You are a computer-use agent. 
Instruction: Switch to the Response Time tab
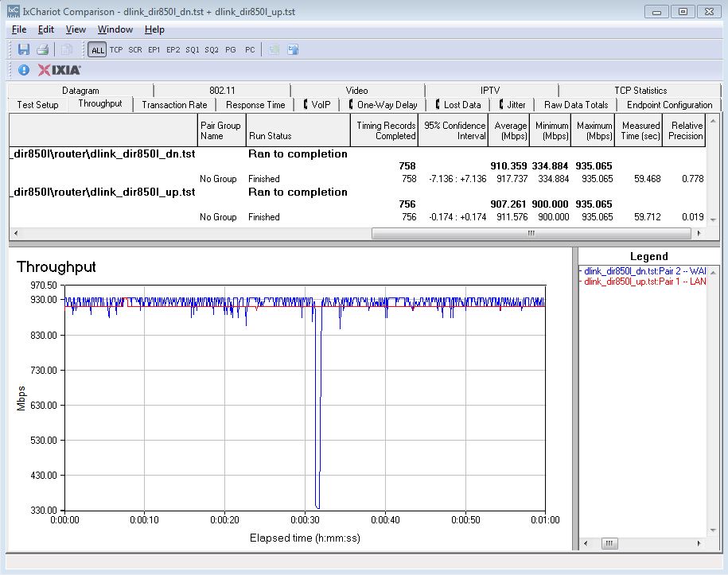[255, 105]
